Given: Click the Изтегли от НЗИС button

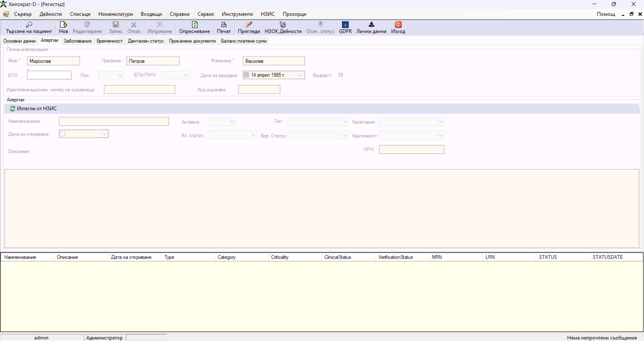Looking at the screenshot, I should click(34, 109).
